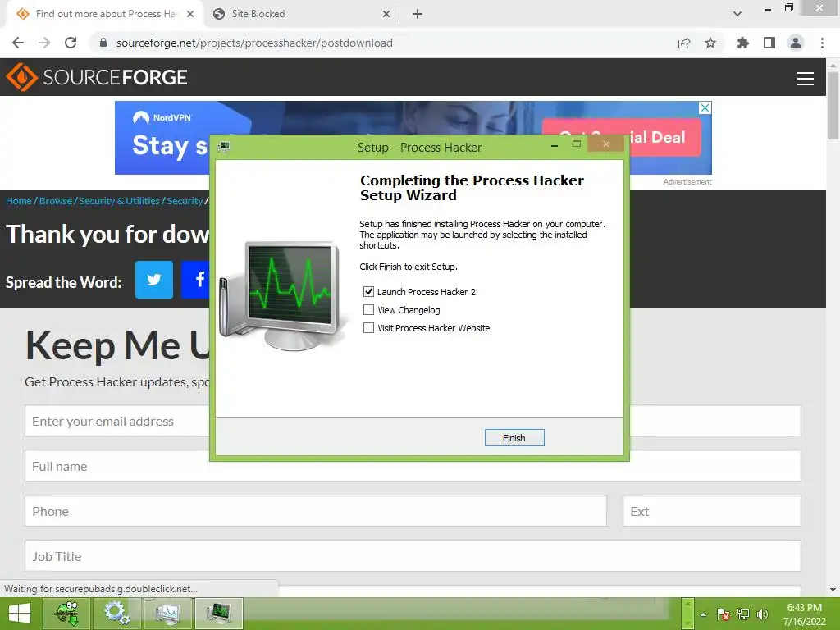840x630 pixels.
Task: Share on Facebook button
Action: coord(195,280)
